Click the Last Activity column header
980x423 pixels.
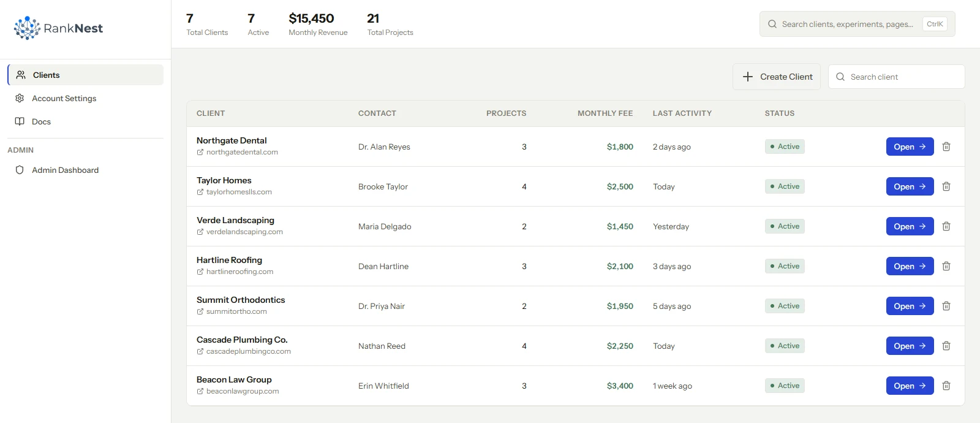682,113
